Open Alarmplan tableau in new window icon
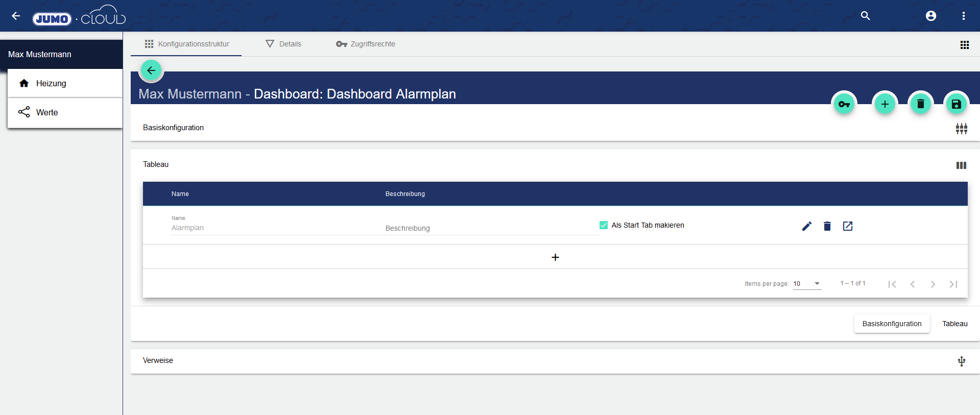The width and height of the screenshot is (980, 415). (x=847, y=226)
